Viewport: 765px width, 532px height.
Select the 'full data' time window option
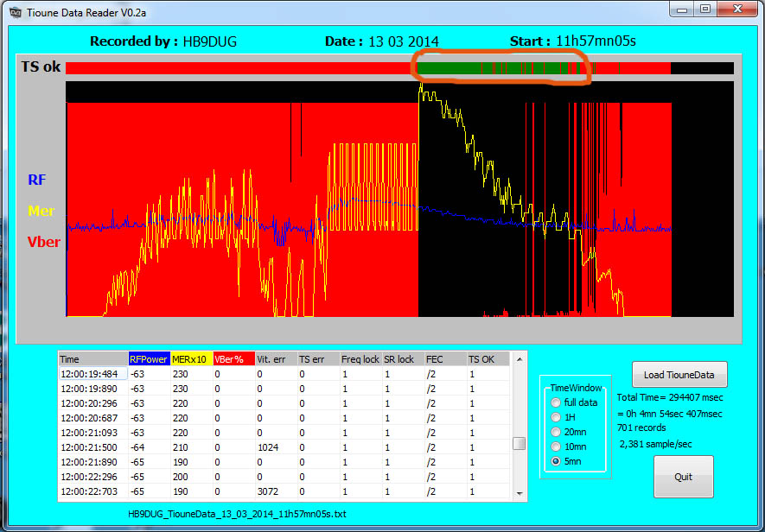coord(556,402)
